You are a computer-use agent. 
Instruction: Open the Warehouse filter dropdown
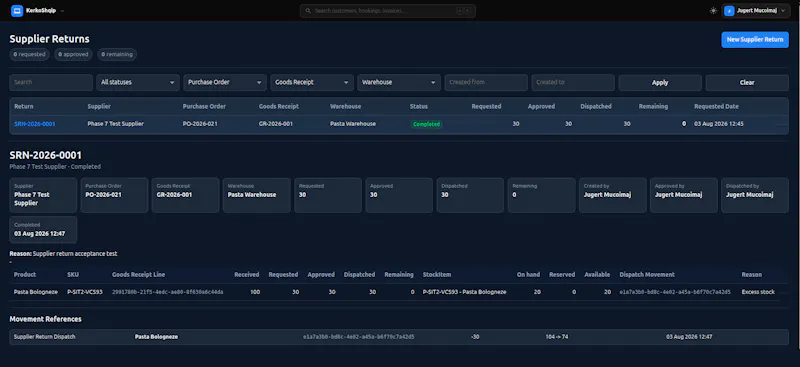coord(399,82)
